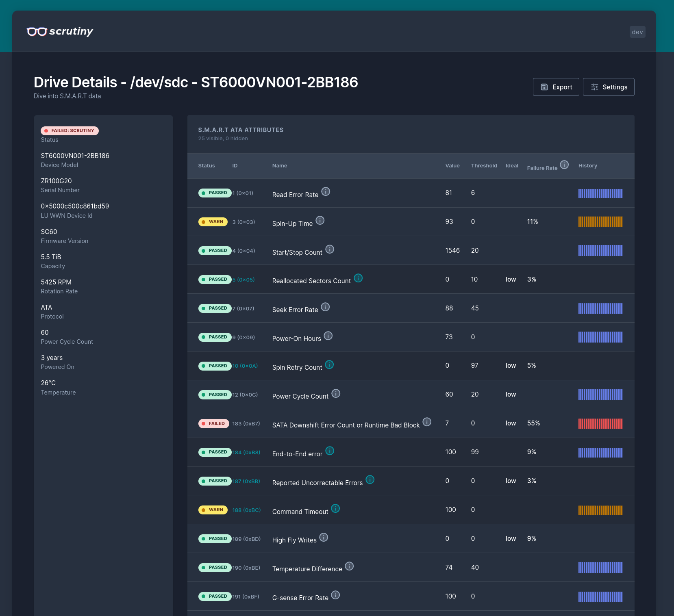Screen dimensions: 674x616
Task: Open info icon for Temperature Difference
Action: (349, 566)
